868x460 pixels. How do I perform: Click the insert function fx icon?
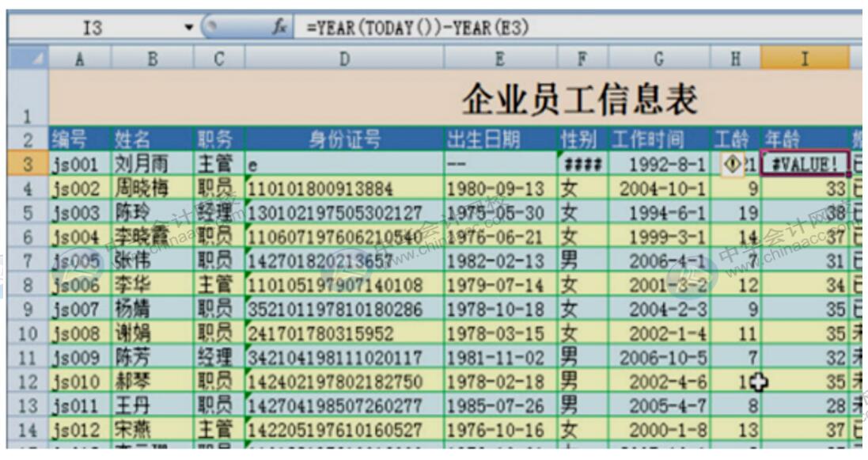click(279, 27)
